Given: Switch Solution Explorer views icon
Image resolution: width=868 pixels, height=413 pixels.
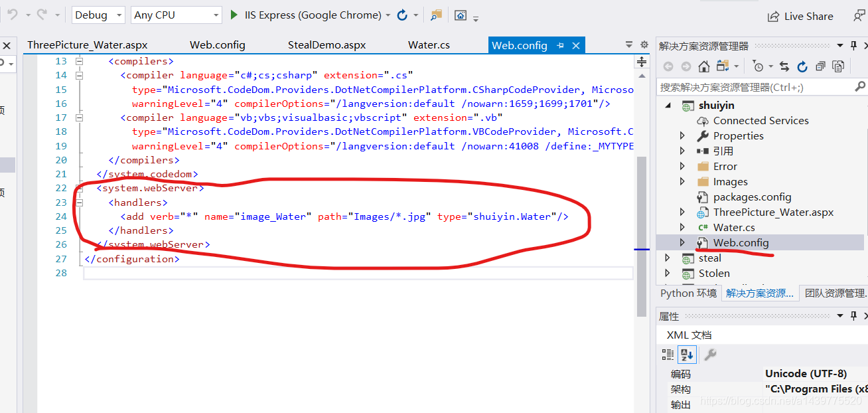Looking at the screenshot, I should [x=724, y=66].
